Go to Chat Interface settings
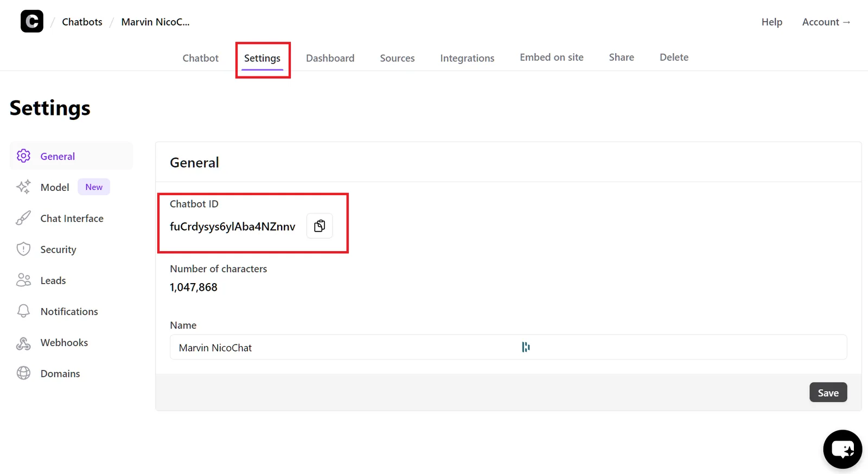 [72, 219]
